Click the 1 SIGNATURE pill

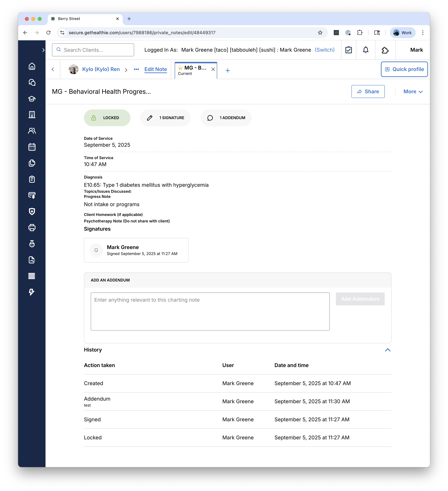point(165,118)
